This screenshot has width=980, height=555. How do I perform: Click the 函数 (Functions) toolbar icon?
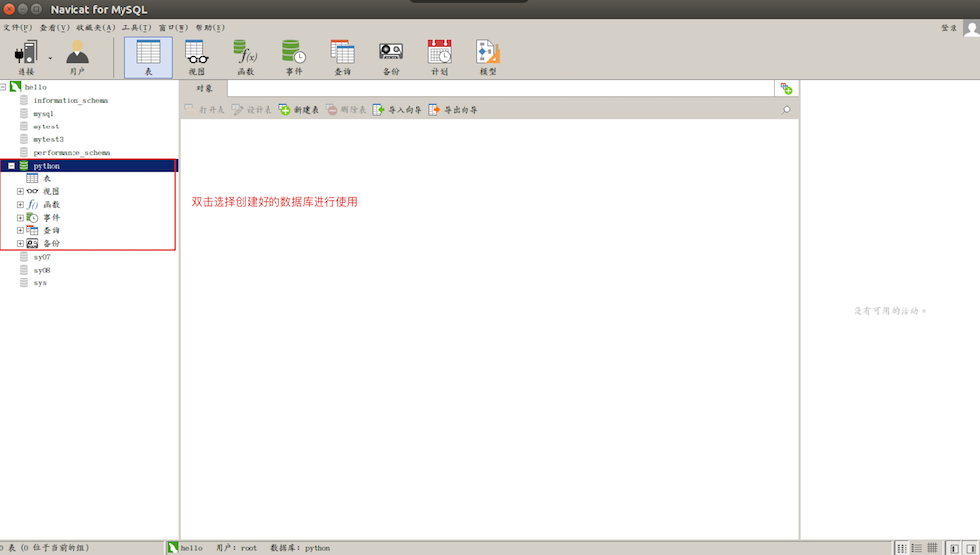[x=245, y=57]
